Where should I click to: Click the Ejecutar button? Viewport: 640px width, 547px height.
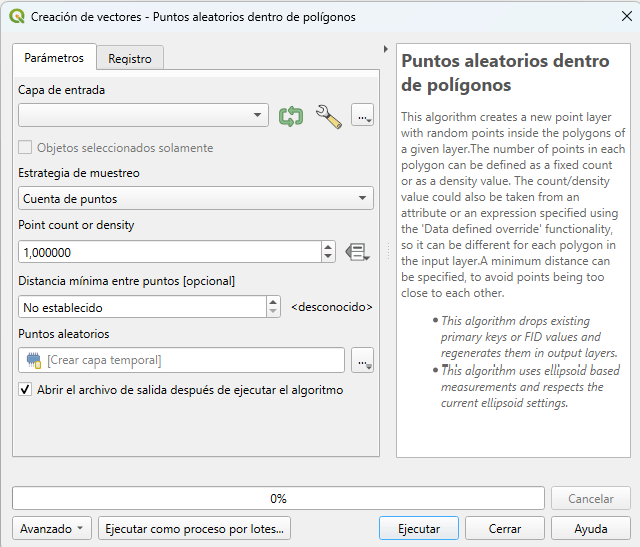pyautogui.click(x=419, y=529)
